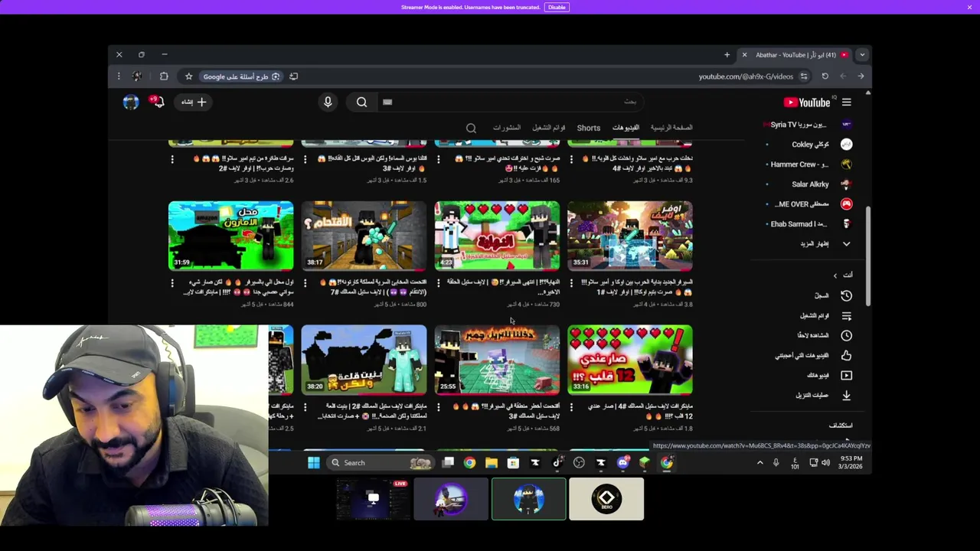Open the الاقتحام video thumbnail 38:17
This screenshot has width=980, height=551.
click(x=364, y=236)
